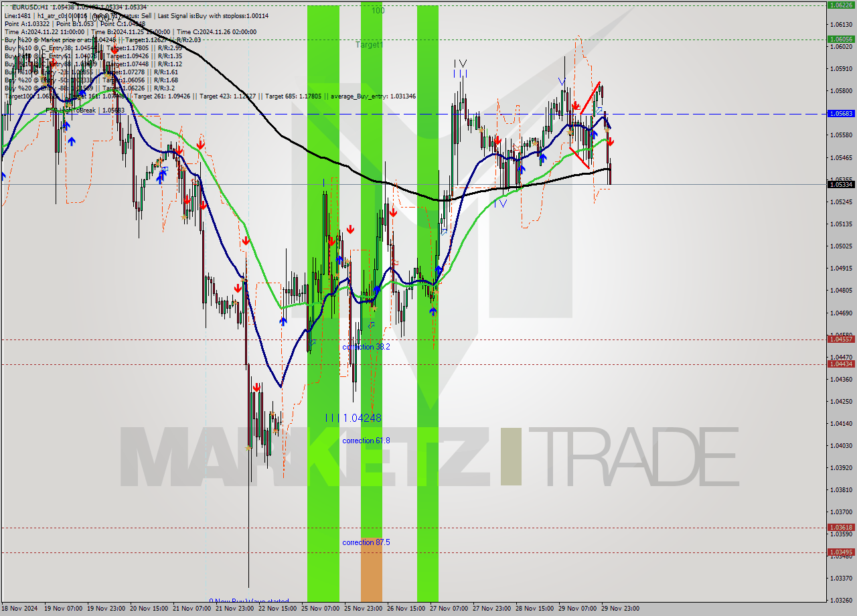Screen dimensions: 857x616
Task: Click the 18 Nov 2024 date label
Action: click(20, 609)
